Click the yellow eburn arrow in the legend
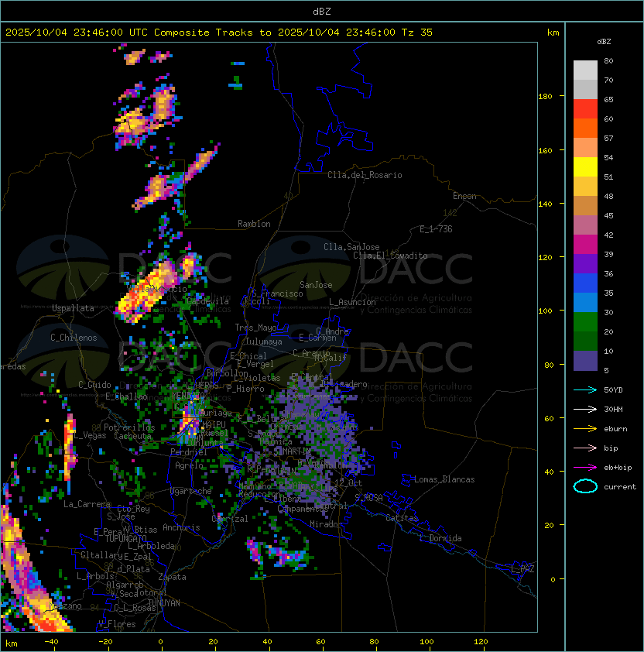 coord(585,429)
